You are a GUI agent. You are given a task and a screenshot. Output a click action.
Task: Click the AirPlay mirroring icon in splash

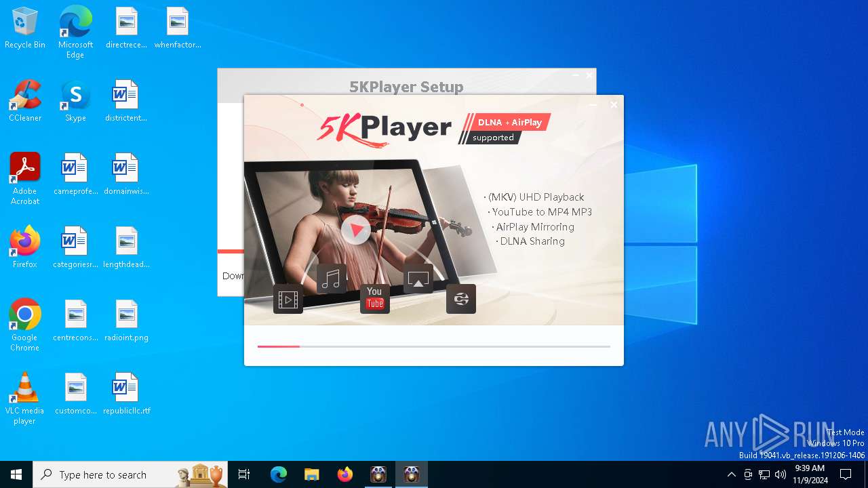(418, 279)
